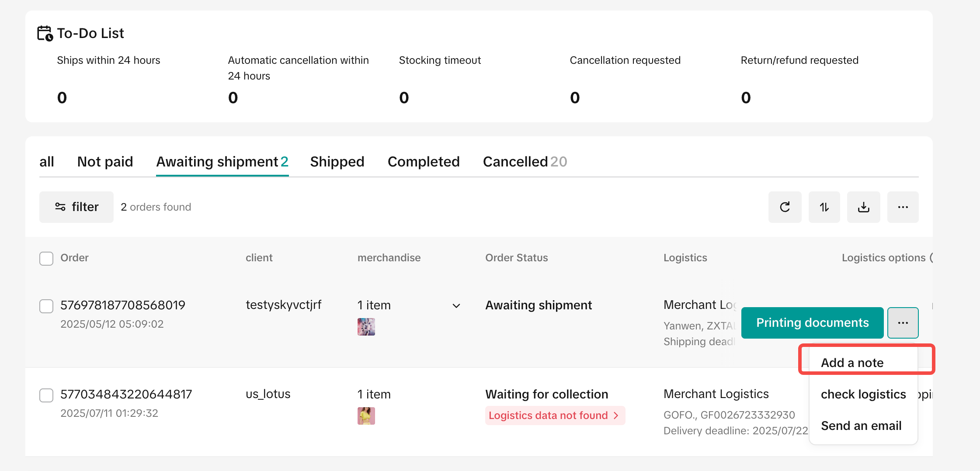Open the Logistics data not found link
This screenshot has height=471, width=980.
point(548,416)
